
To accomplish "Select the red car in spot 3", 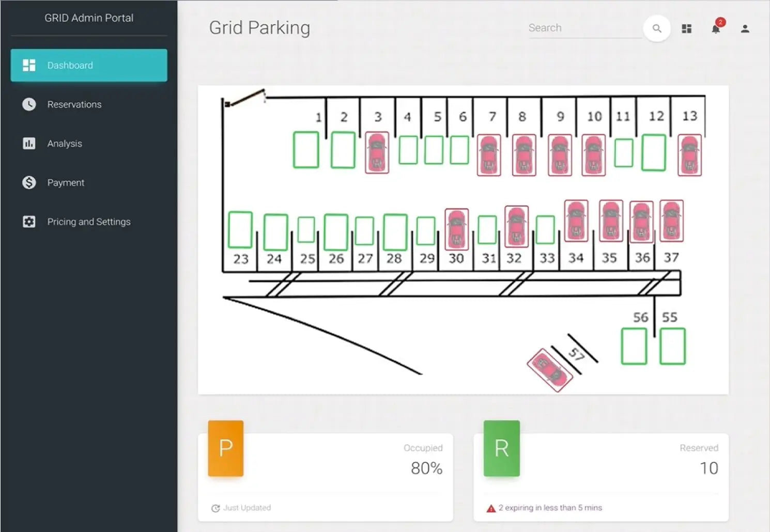I will [x=377, y=152].
